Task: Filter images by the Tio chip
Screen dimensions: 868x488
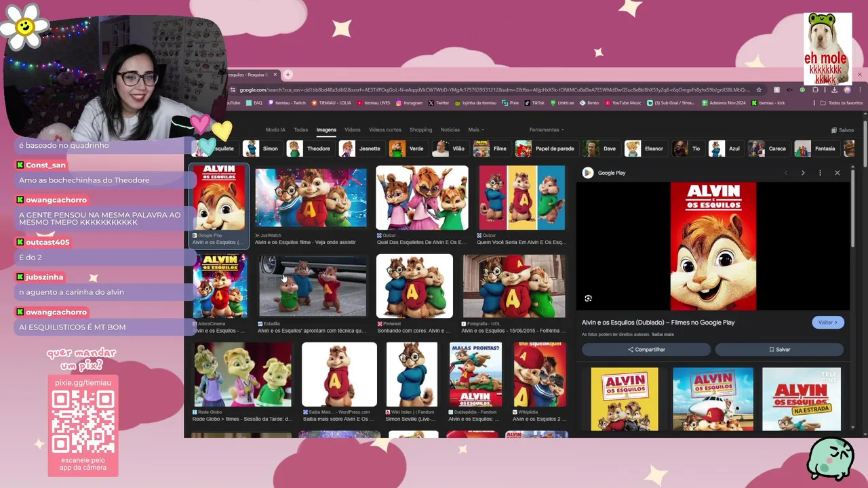Action: (687, 148)
